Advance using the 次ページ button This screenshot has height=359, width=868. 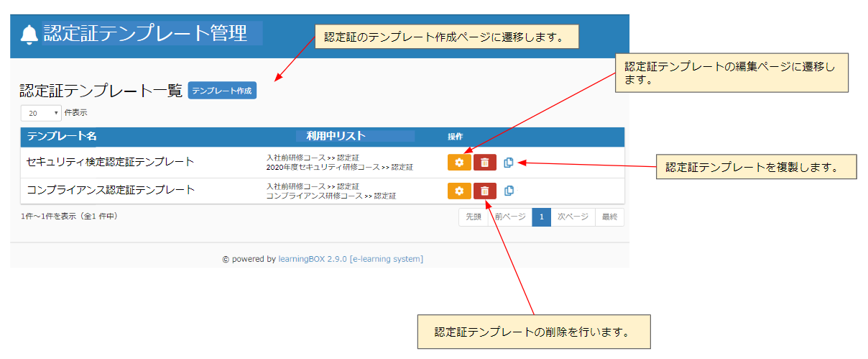click(x=573, y=217)
